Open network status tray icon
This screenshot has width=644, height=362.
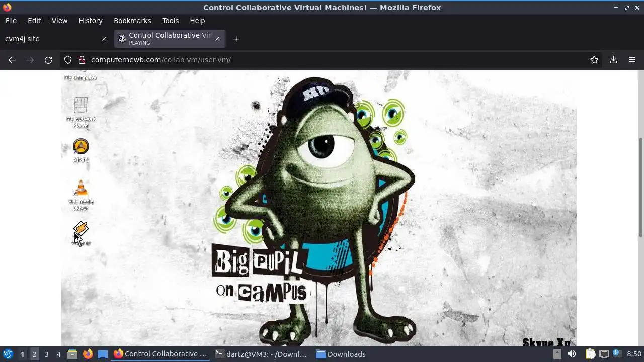pos(604,354)
